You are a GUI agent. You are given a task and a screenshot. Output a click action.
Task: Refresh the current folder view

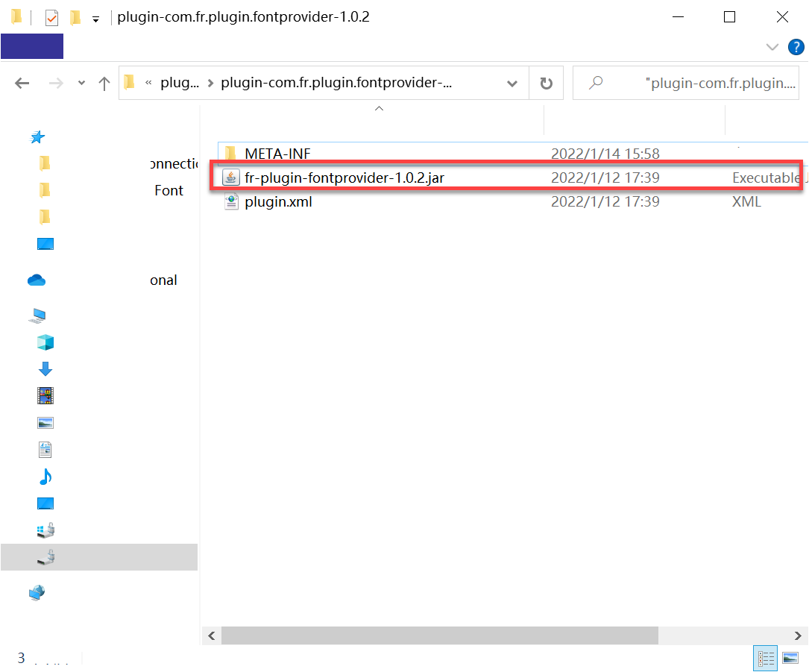[x=546, y=83]
